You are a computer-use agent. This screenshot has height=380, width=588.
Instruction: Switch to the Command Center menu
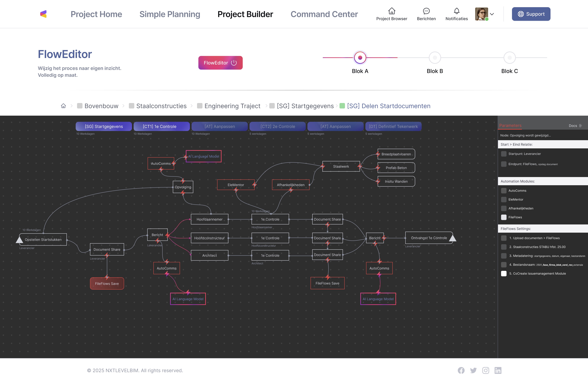coord(324,14)
